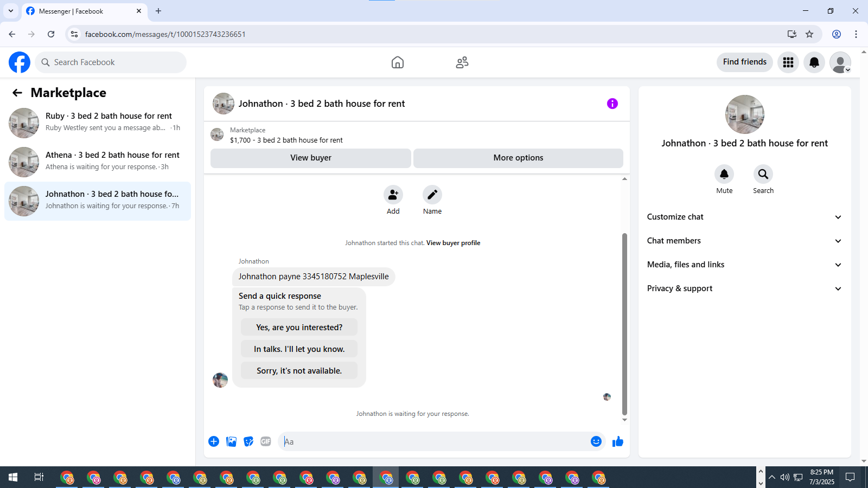Screen dimensions: 868x488
Task: Click the Facebook logo icon
Action: [20, 62]
